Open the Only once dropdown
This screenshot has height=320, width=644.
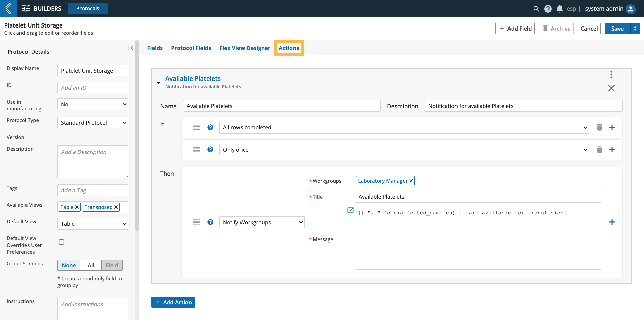click(x=404, y=150)
